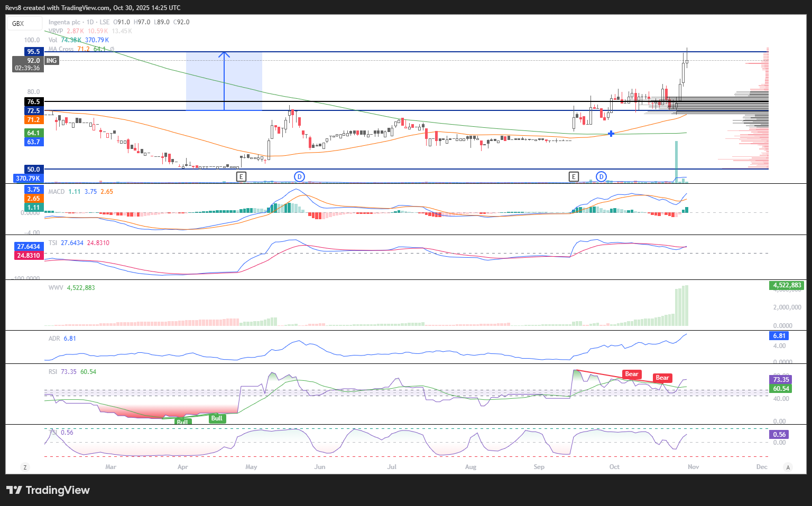Toggle the timezone 'Z' button

24,467
